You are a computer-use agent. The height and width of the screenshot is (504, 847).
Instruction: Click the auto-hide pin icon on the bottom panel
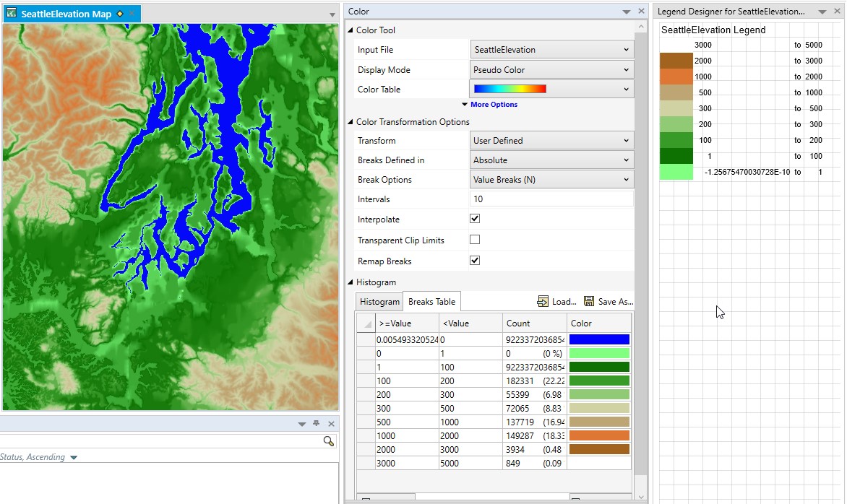coord(316,424)
